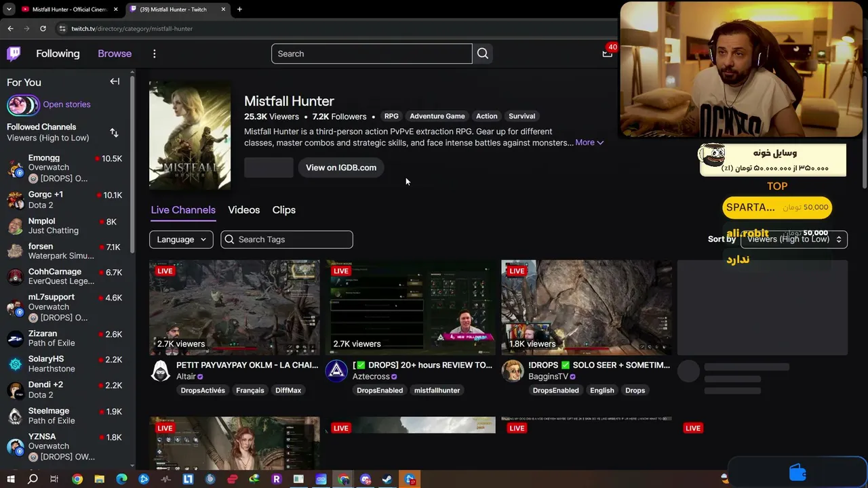Click the 7.2K Followers text
868x488 pixels.
[339, 117]
